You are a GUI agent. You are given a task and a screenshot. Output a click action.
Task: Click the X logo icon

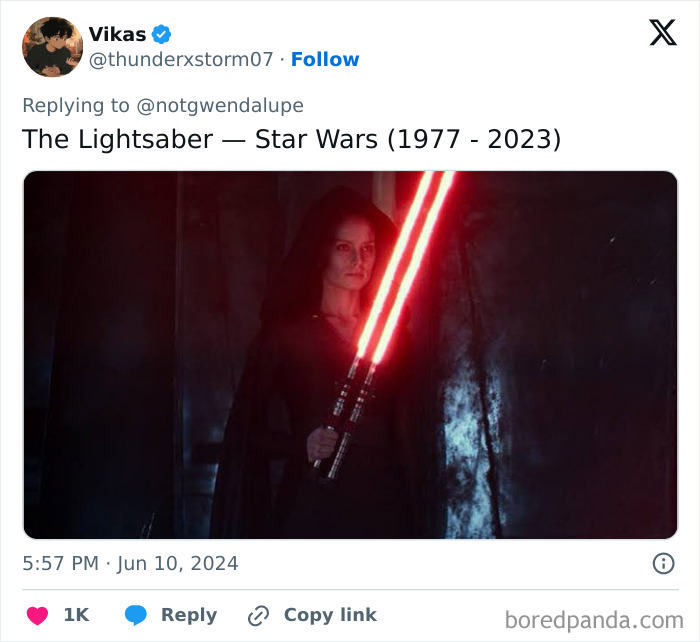pos(662,34)
